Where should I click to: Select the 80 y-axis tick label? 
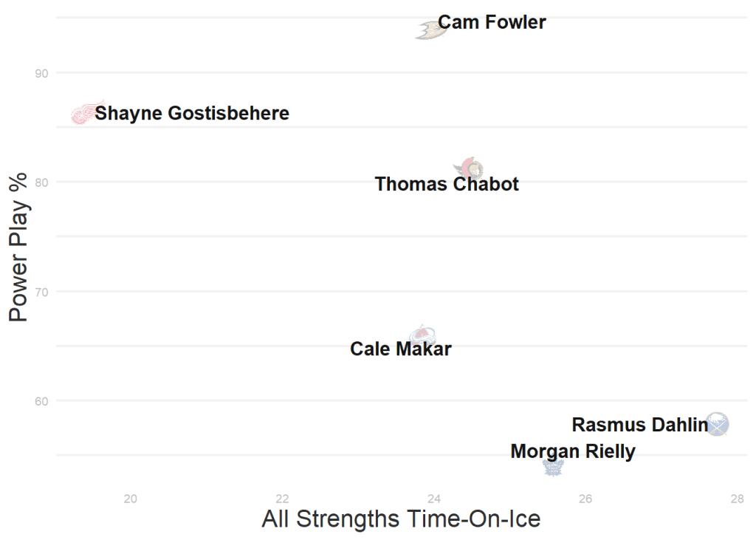41,182
